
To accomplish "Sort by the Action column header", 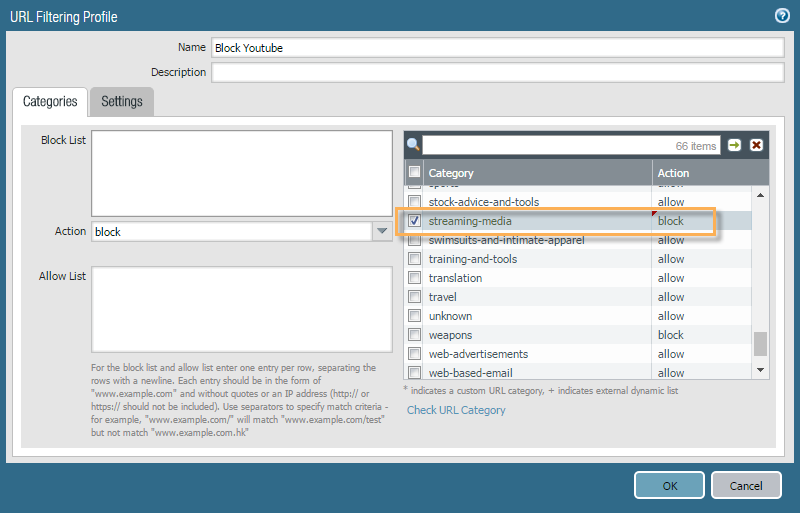I will [710, 173].
